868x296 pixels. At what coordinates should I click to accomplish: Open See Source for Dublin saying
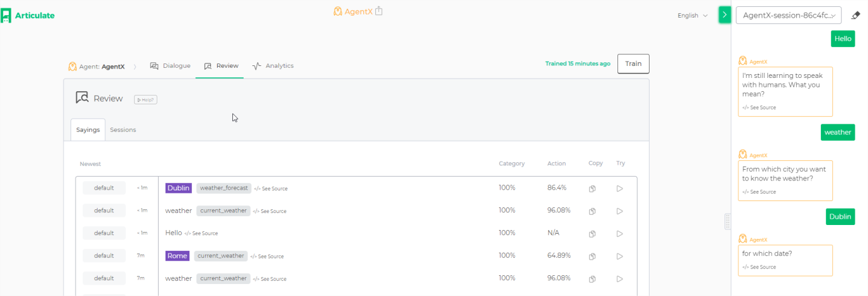271,189
